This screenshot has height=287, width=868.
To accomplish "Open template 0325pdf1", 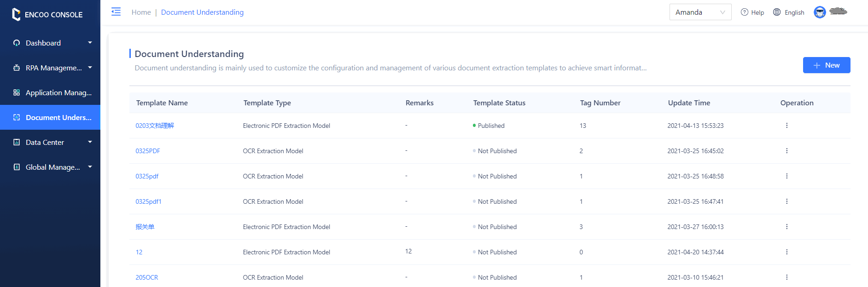I will point(148,201).
